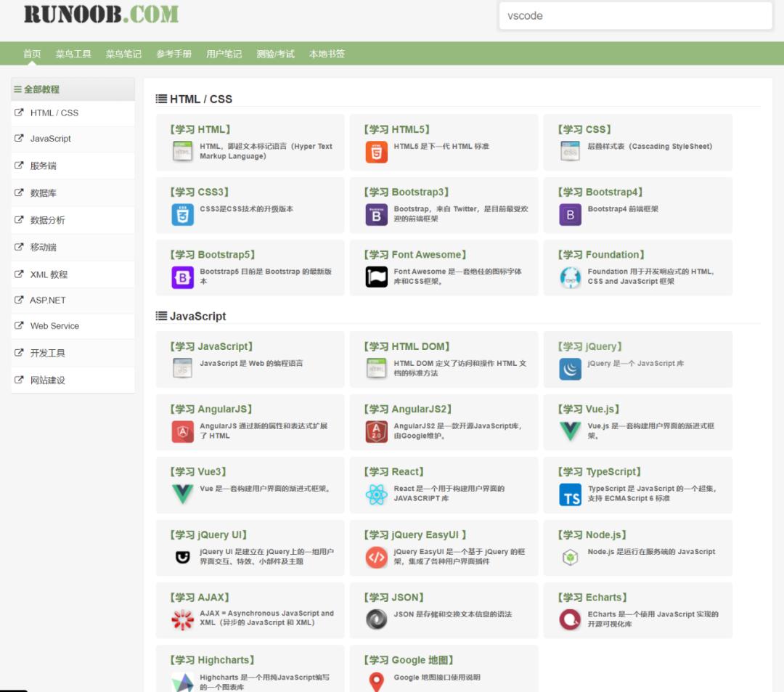The image size is (784, 692).
Task: Select 数据库 in the sidebar
Action: (x=73, y=193)
